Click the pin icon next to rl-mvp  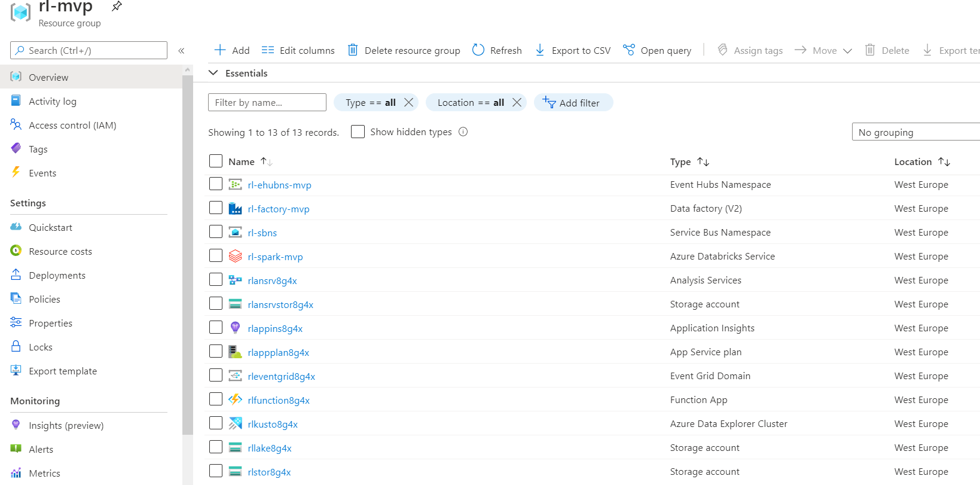(117, 7)
